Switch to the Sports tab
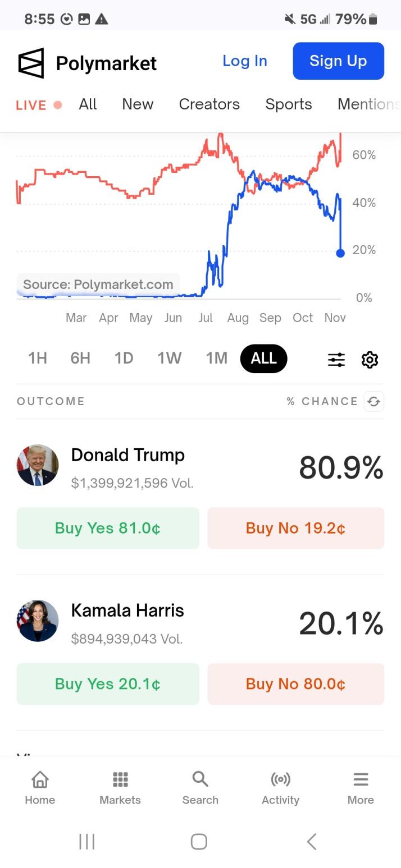The image size is (401, 868). [x=289, y=104]
